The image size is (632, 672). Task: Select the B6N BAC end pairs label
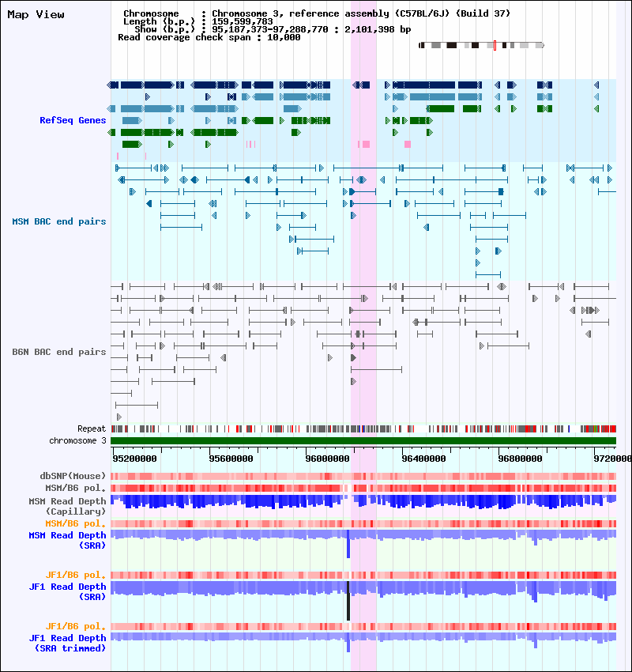[x=59, y=352]
